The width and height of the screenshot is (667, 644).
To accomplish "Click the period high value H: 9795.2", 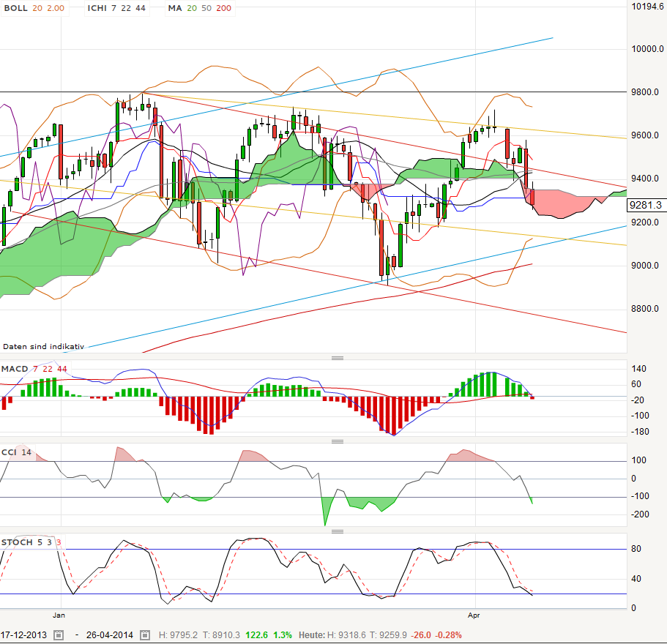I will (x=178, y=635).
